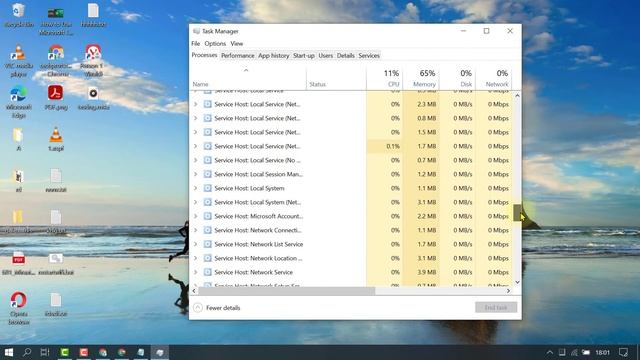The width and height of the screenshot is (640, 360).
Task: Open the Opera Browser desktop shortcut
Action: (18, 308)
